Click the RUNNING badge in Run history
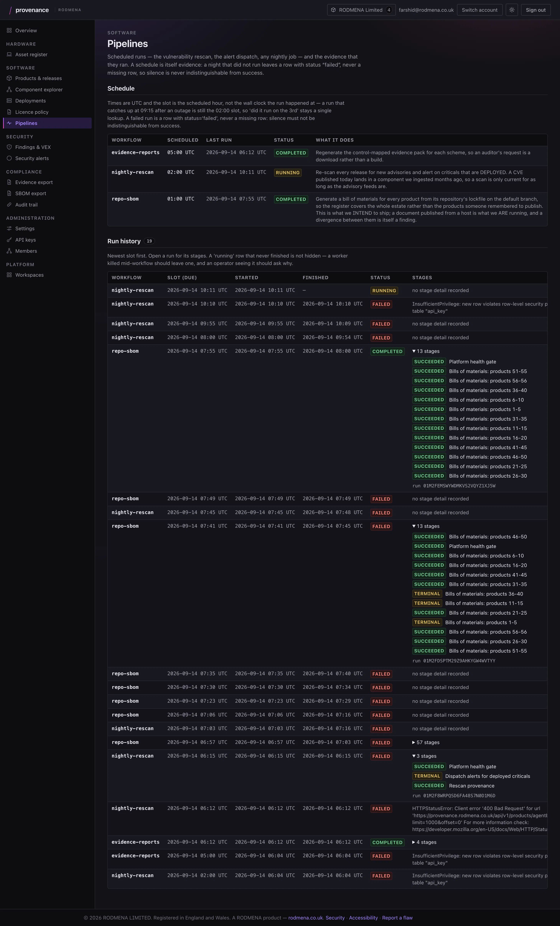Image resolution: width=560 pixels, height=926 pixels. point(384,291)
